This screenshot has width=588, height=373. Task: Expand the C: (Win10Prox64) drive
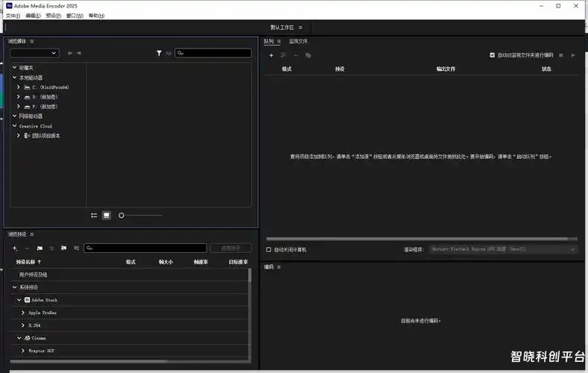point(19,87)
